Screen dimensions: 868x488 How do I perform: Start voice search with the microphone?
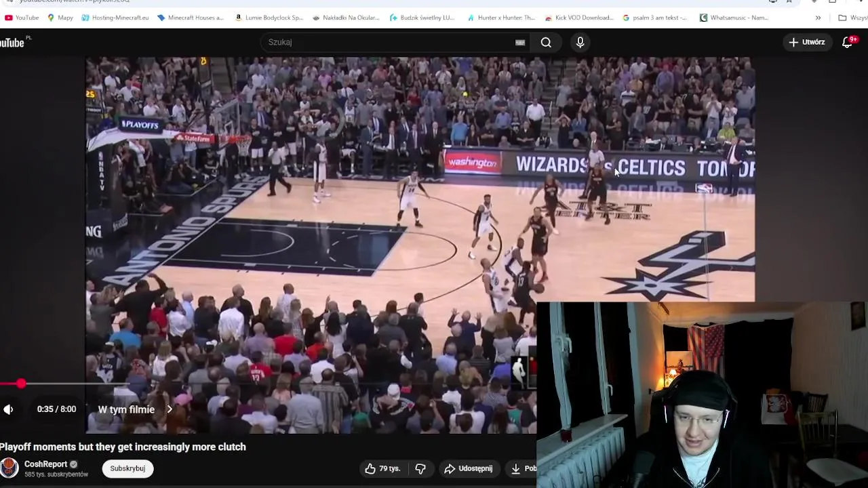pyautogui.click(x=580, y=42)
